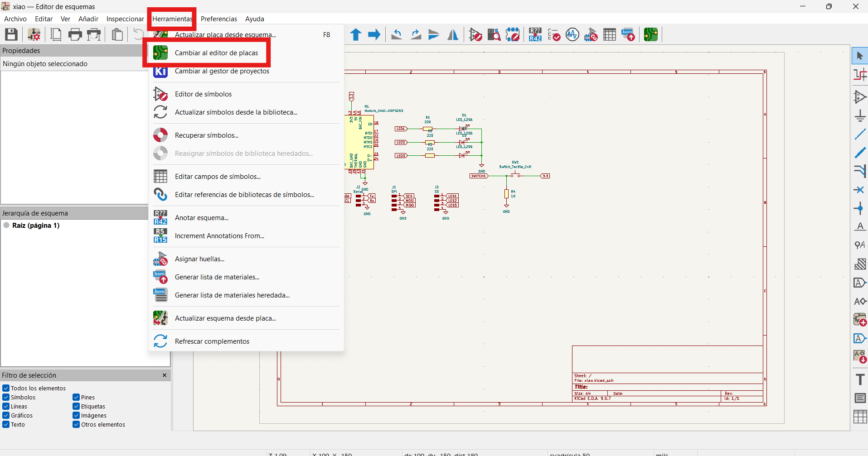Select the draw bus tool

[860, 153]
